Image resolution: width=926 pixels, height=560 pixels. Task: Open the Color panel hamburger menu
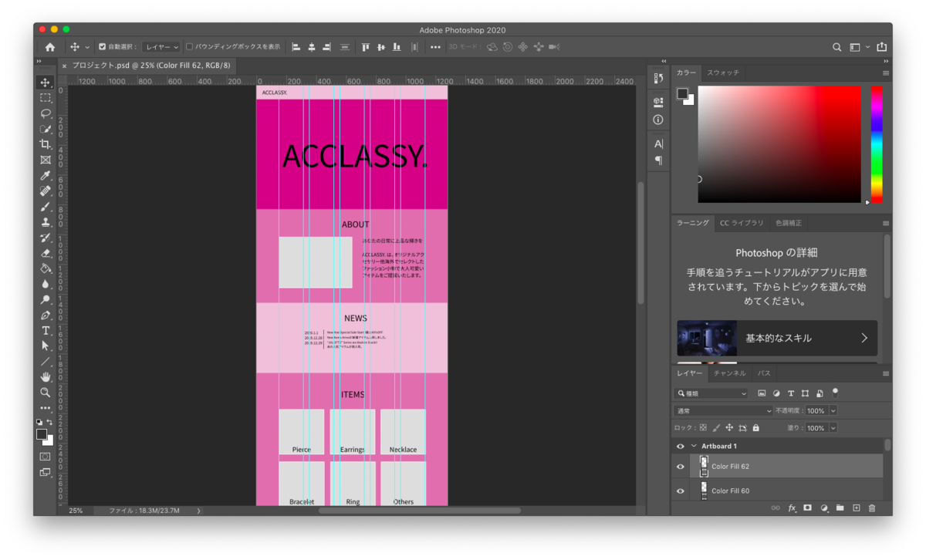point(886,73)
